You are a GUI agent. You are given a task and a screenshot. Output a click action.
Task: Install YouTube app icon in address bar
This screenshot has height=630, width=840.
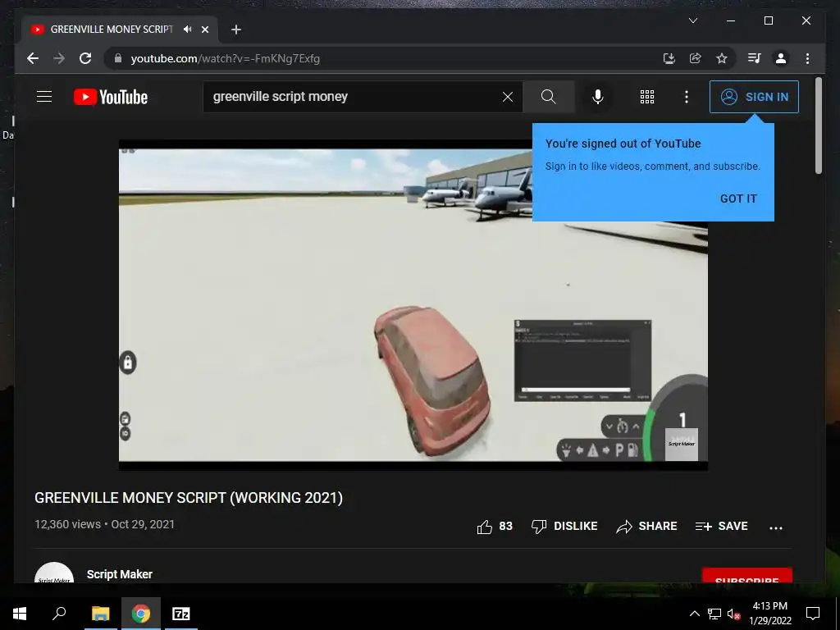[669, 58]
